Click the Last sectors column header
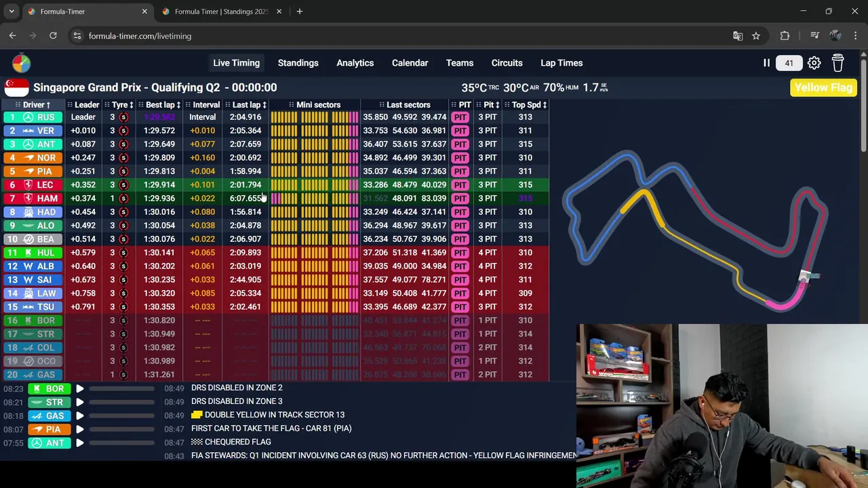This screenshot has height=488, width=868. 404,105
